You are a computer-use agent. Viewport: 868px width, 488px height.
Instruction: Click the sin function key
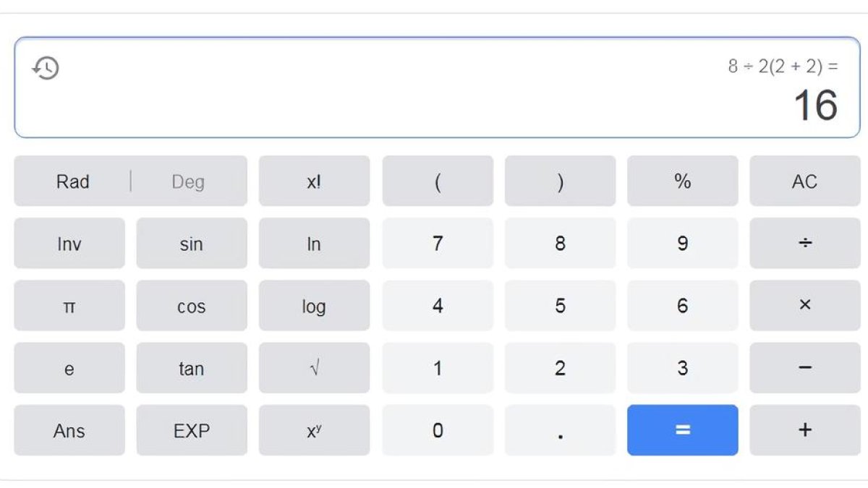coord(192,244)
